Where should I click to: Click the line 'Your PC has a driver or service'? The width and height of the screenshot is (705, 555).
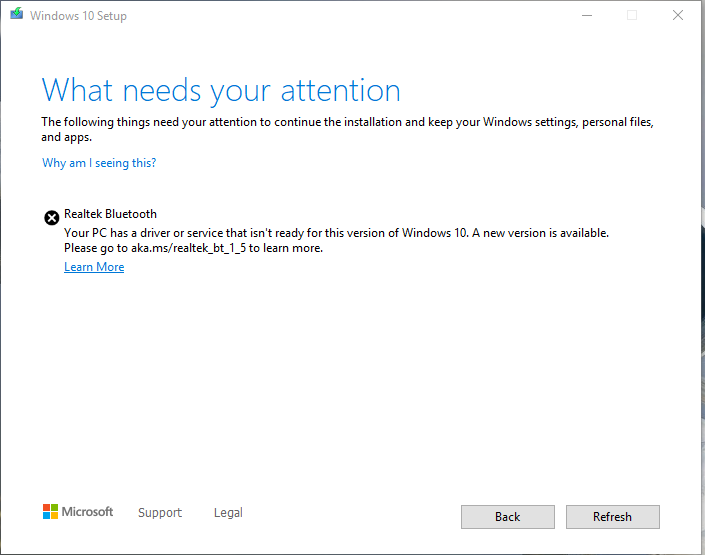[336, 233]
